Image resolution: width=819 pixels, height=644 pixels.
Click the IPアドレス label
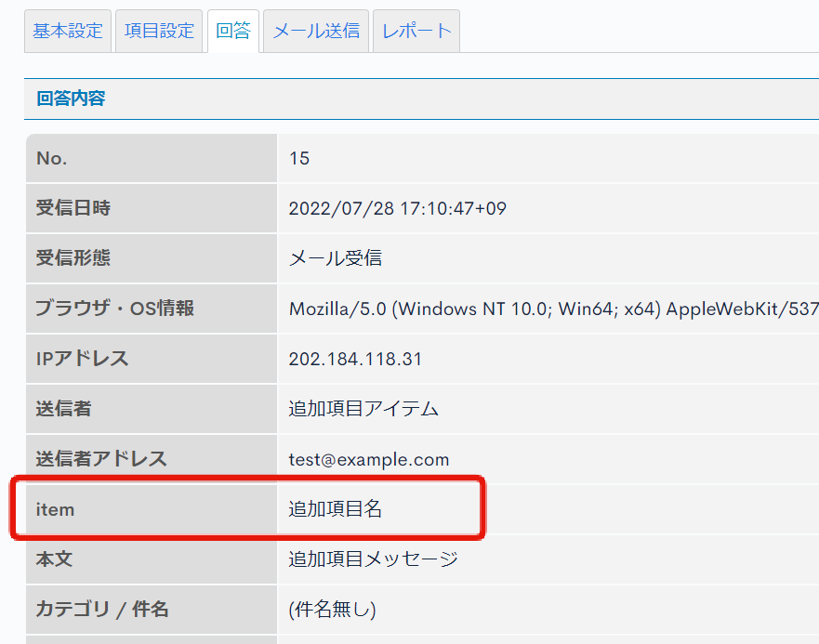click(x=82, y=359)
